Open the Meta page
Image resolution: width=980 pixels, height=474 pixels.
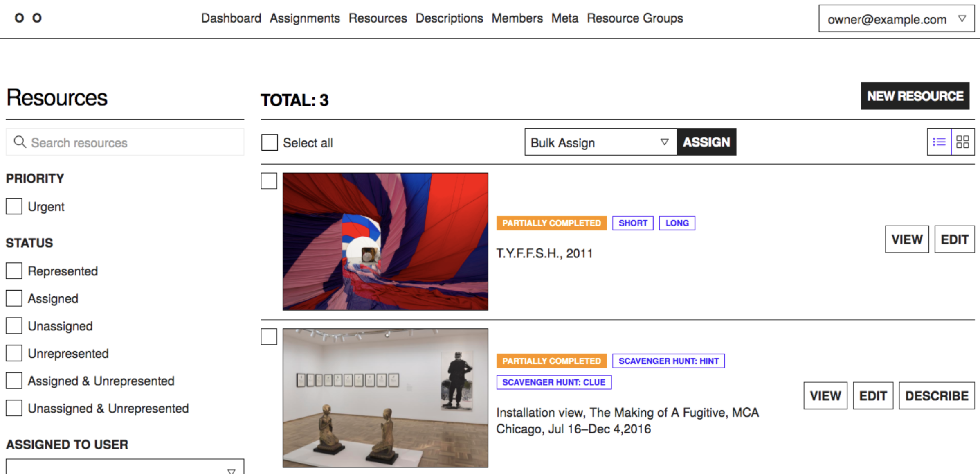pos(564,18)
